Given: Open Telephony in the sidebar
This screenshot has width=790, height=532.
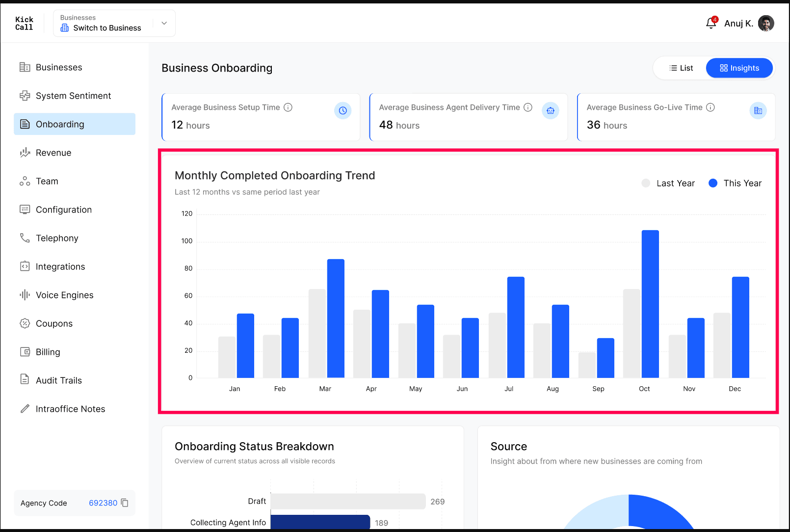Looking at the screenshot, I should [x=75, y=238].
